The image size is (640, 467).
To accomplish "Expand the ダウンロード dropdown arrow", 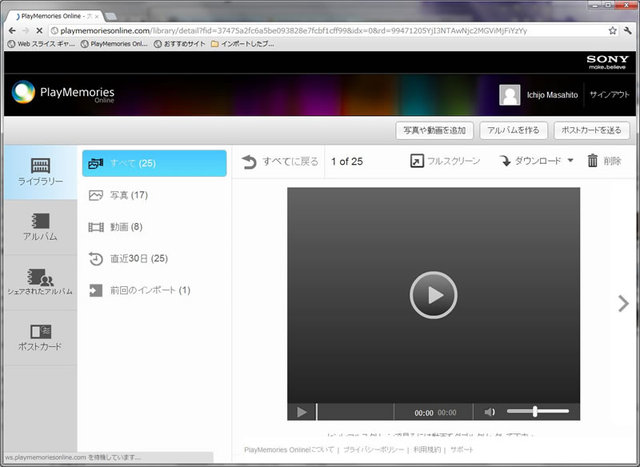I will (x=570, y=161).
